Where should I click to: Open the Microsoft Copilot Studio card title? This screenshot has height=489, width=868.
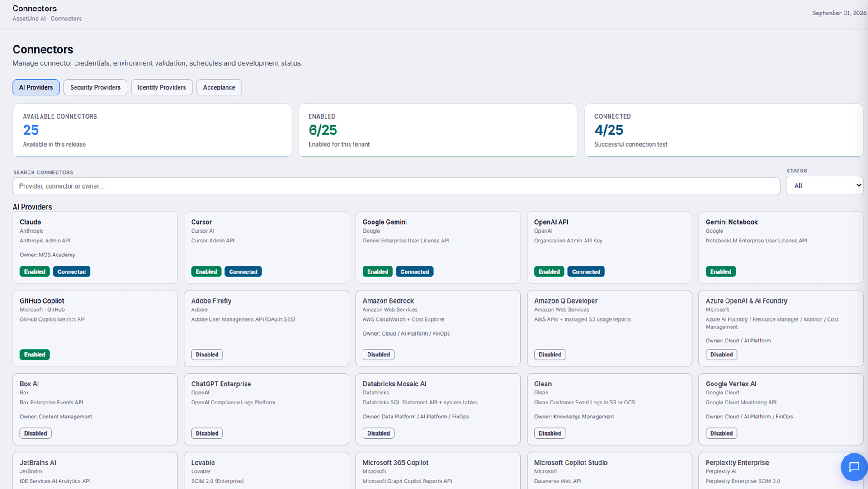point(571,463)
